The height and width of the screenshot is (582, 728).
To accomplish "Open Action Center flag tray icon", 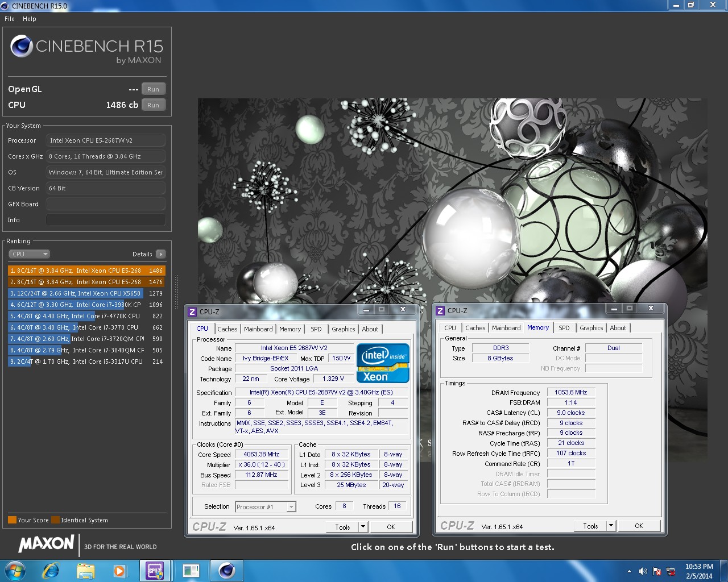I will (x=657, y=571).
